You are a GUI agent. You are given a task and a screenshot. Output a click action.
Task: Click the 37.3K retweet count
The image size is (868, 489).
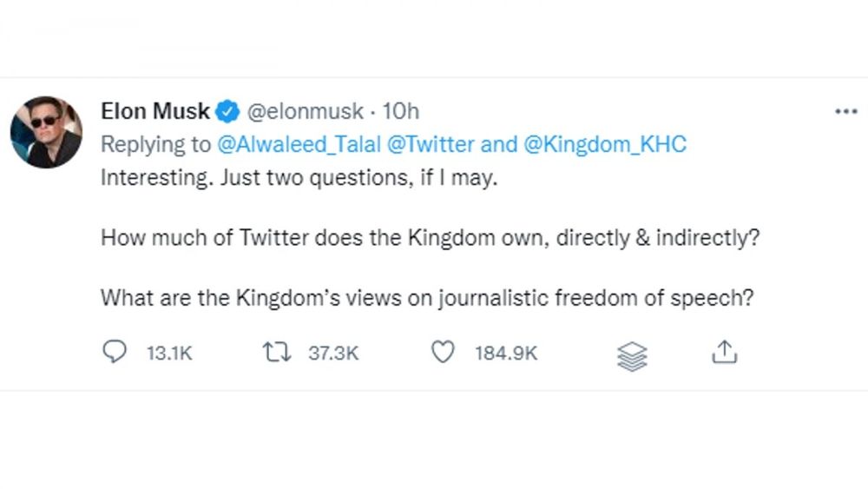click(334, 353)
